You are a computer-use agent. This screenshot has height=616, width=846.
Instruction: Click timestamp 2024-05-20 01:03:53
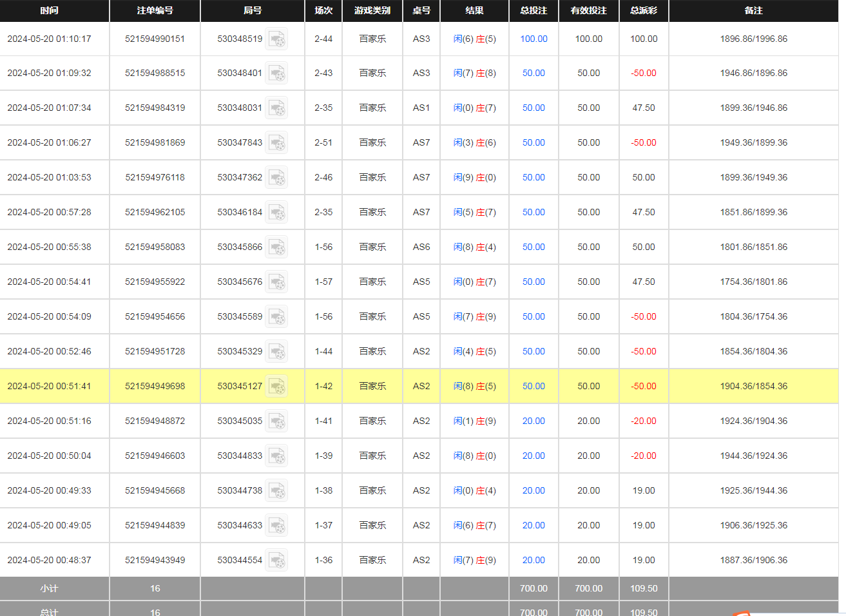(x=49, y=177)
